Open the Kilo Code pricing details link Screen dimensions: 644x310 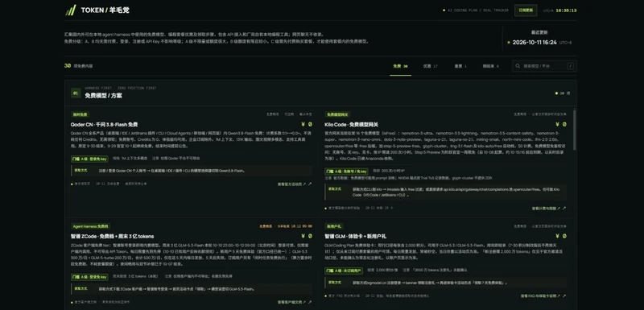(x=546, y=209)
